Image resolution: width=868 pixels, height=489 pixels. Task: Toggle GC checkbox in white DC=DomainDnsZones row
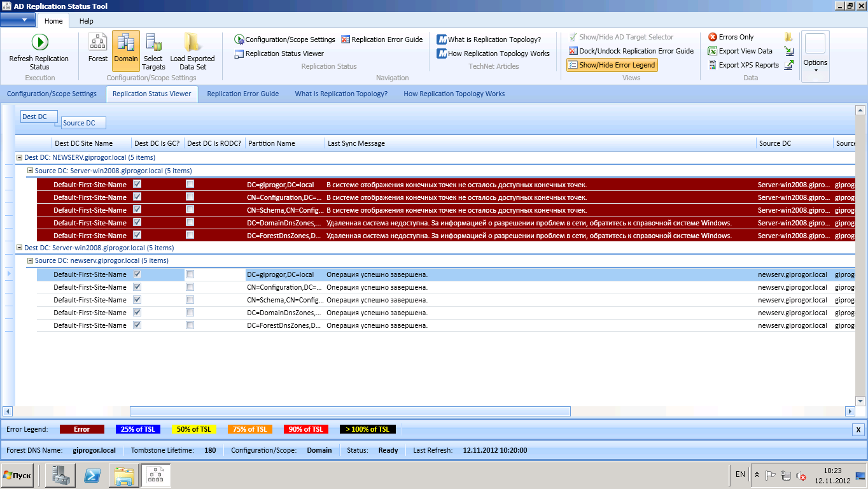(137, 313)
